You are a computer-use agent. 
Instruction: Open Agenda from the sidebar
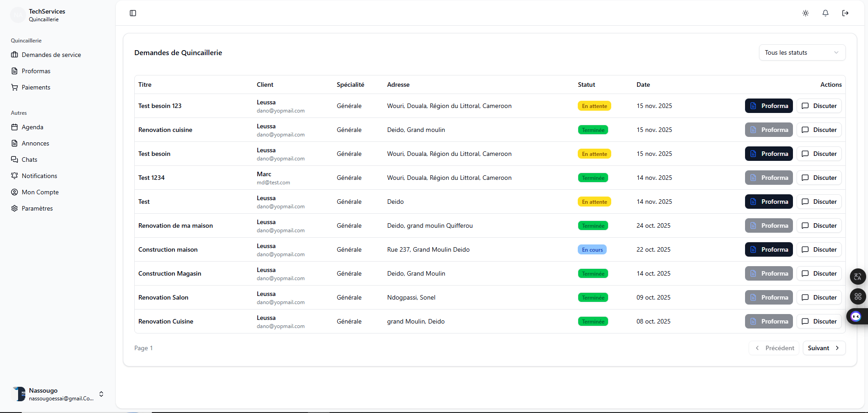point(32,127)
